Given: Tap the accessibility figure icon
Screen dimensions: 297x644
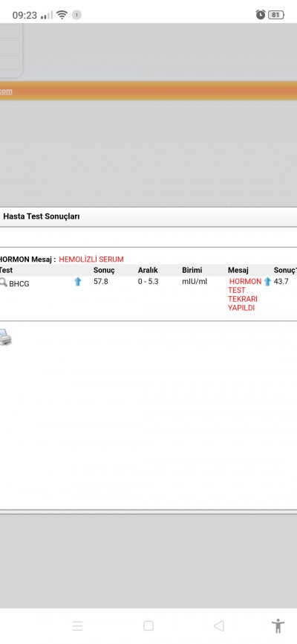Looking at the screenshot, I should (278, 626).
